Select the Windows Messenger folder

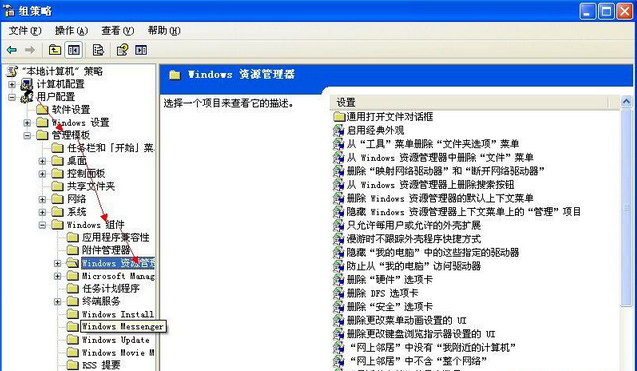tap(122, 327)
